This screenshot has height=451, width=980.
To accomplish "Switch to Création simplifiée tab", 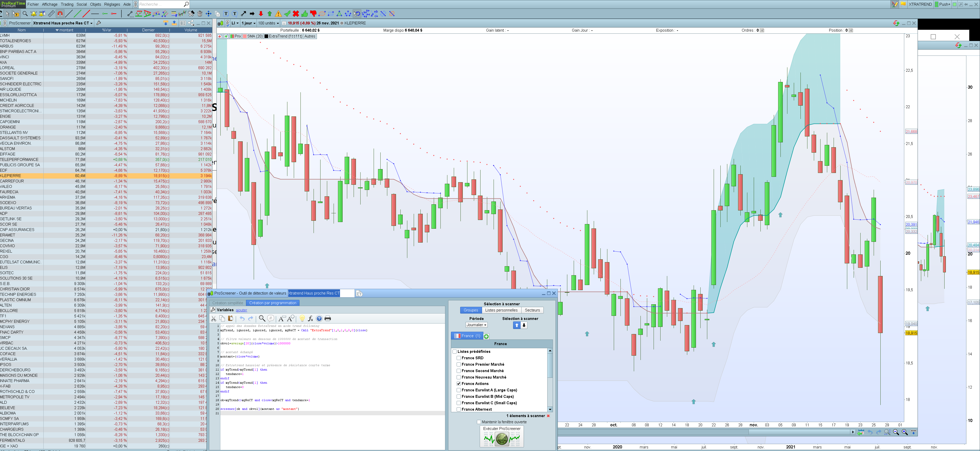I will [x=228, y=303].
